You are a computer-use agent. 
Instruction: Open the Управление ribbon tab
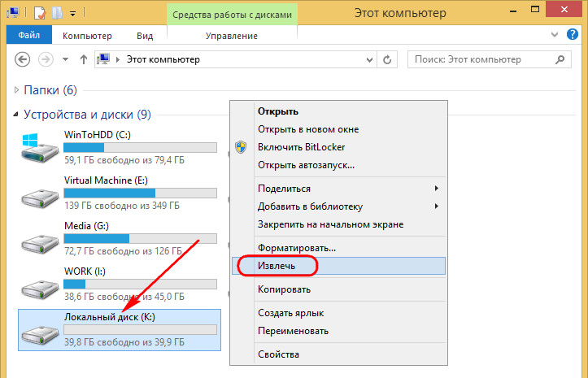pos(231,36)
